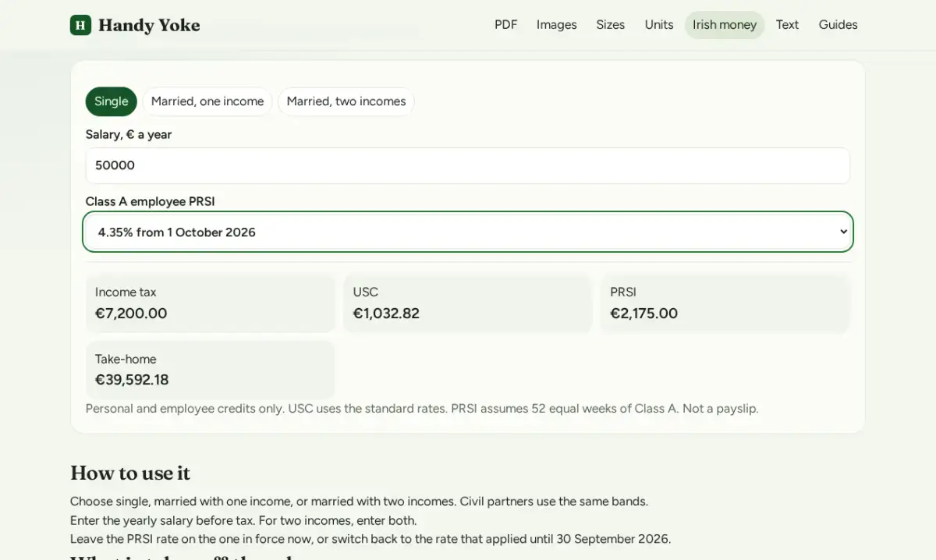This screenshot has height=560, width=936.
Task: Open the Class A employee PRSI dropdown
Action: [468, 232]
